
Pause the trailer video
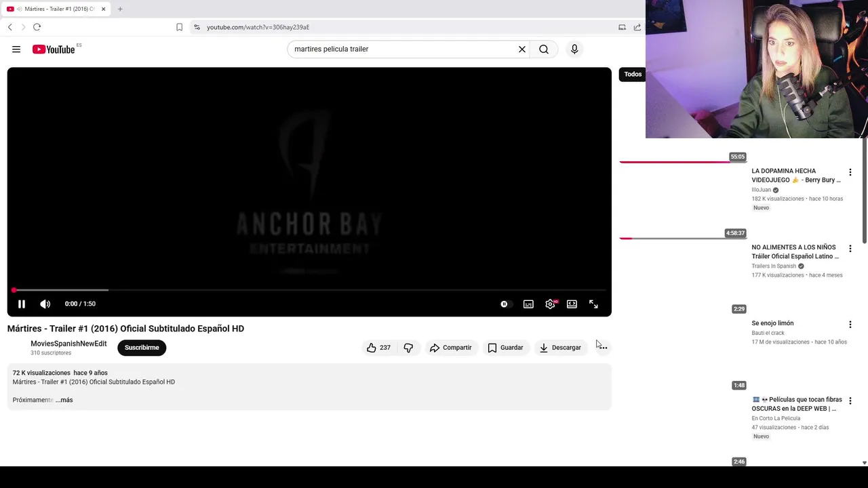[22, 304]
